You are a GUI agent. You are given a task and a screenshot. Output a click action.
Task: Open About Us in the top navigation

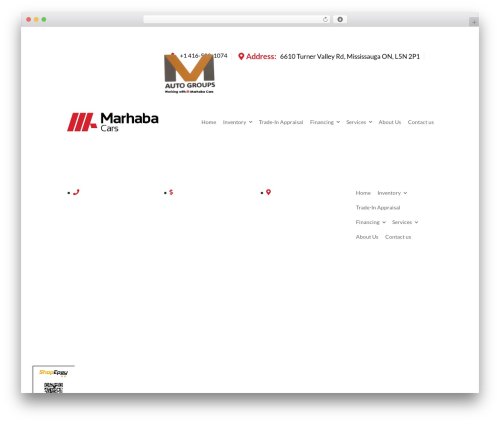pyautogui.click(x=390, y=122)
